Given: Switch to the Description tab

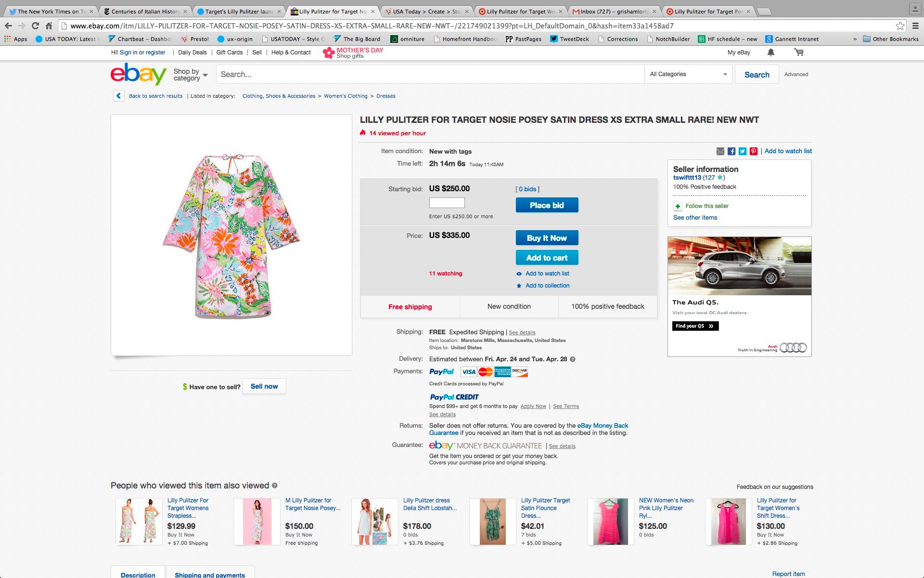Looking at the screenshot, I should [138, 575].
